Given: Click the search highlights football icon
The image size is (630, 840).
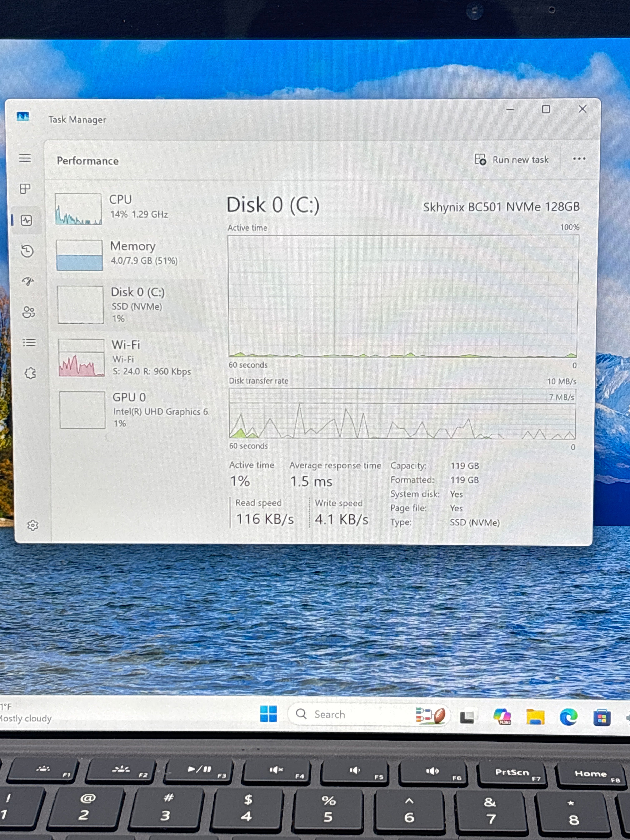Looking at the screenshot, I should pos(431,715).
